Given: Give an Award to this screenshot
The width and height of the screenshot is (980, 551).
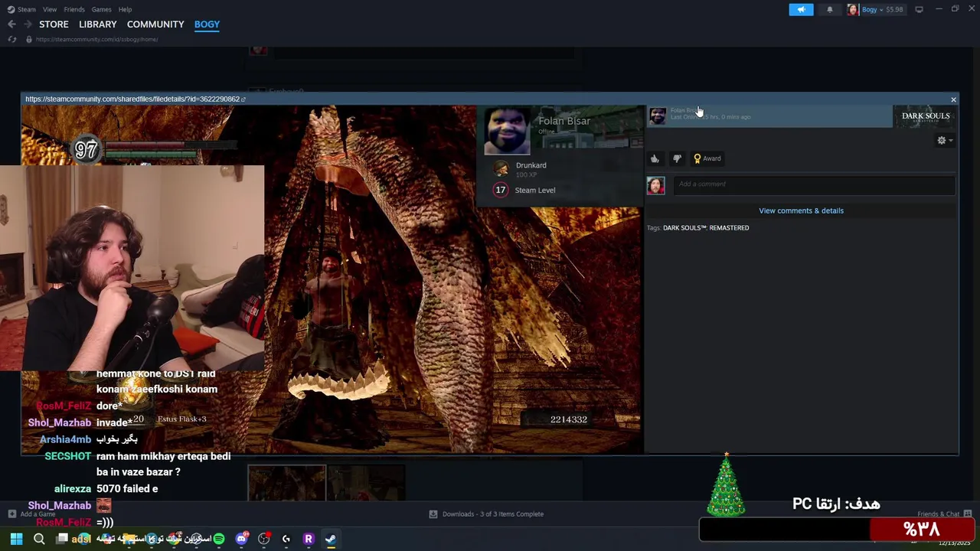Looking at the screenshot, I should [707, 158].
